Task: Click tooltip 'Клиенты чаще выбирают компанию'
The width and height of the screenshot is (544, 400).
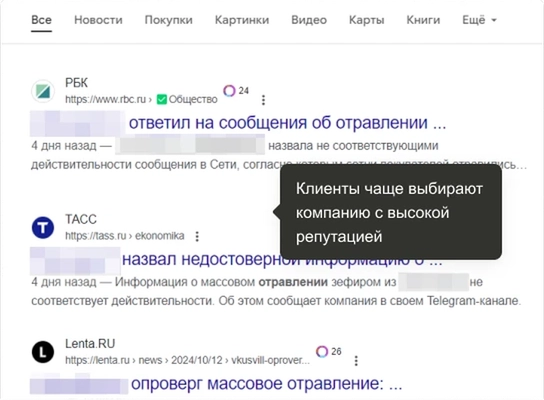Action: 391,212
